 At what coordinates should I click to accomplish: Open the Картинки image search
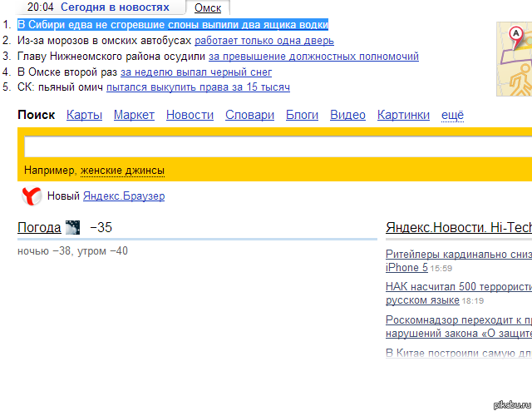[403, 116]
